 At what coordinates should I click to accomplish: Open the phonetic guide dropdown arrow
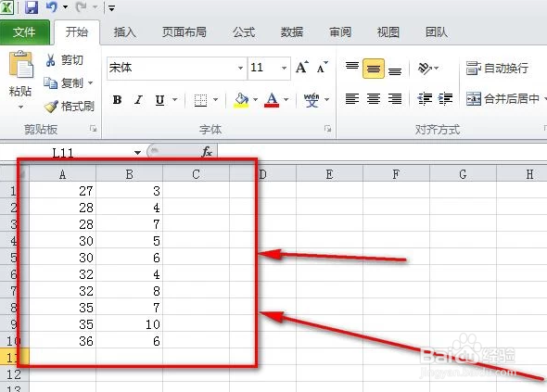pyautogui.click(x=326, y=100)
